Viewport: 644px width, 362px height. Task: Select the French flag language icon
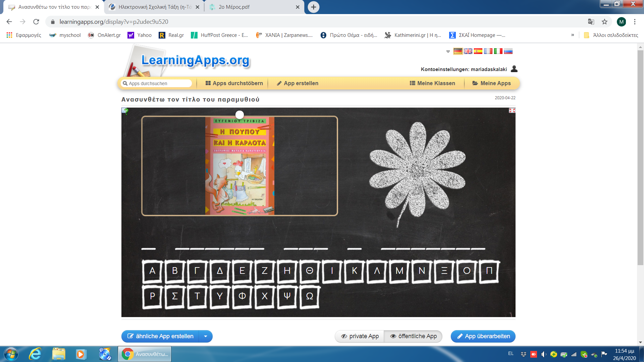click(488, 51)
